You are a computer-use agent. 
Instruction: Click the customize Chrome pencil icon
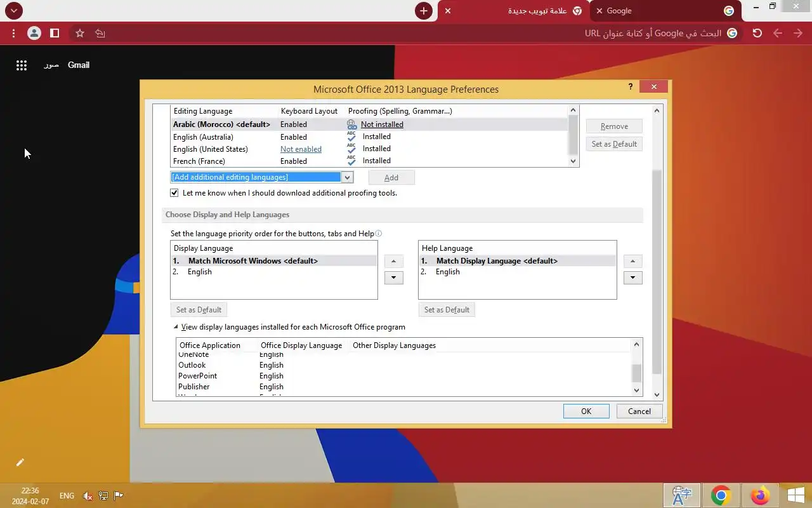tap(20, 462)
